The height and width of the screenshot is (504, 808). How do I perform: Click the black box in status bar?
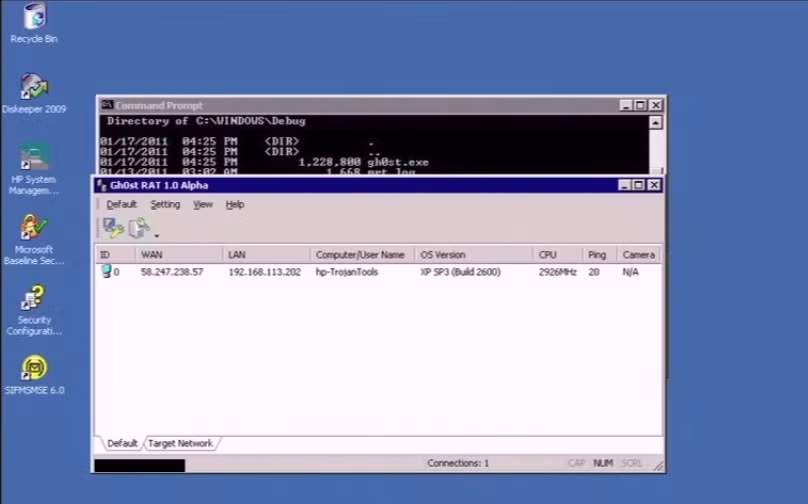pyautogui.click(x=140, y=465)
